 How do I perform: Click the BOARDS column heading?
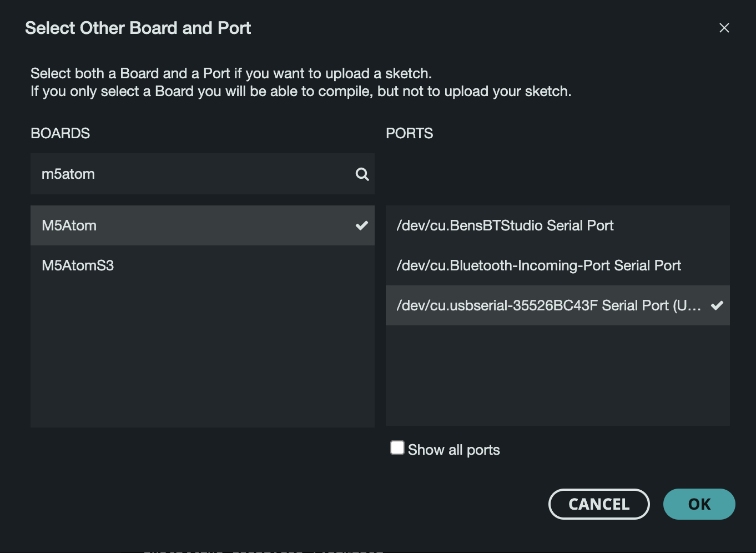coord(60,133)
